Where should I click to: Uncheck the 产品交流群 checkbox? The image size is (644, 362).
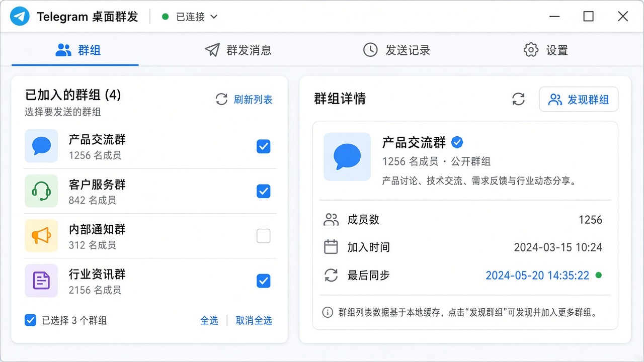pyautogui.click(x=264, y=146)
